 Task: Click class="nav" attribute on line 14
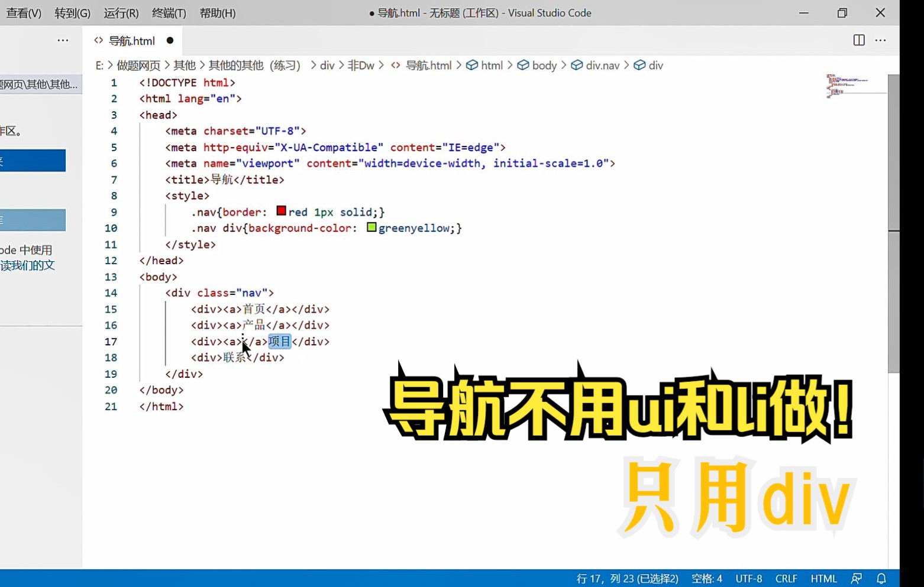(232, 293)
